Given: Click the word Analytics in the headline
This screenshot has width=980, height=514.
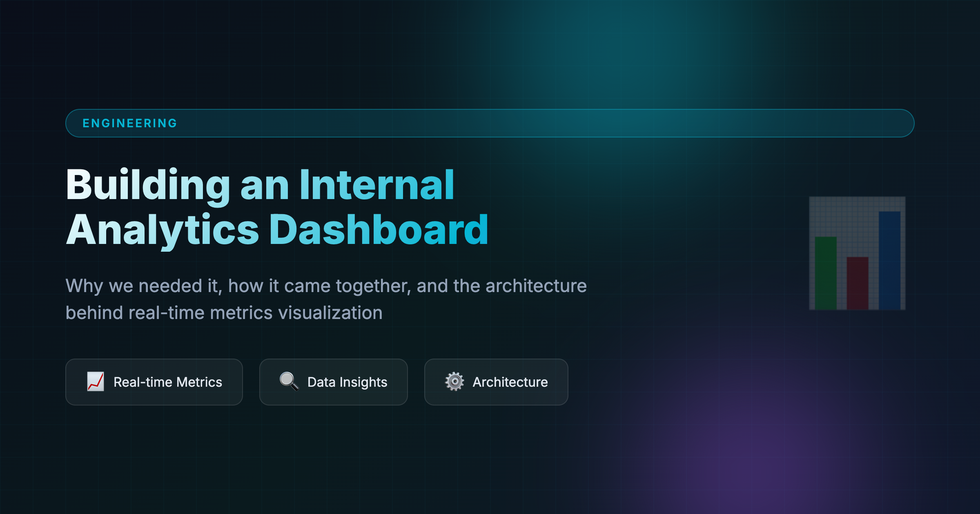Looking at the screenshot, I should 163,230.
